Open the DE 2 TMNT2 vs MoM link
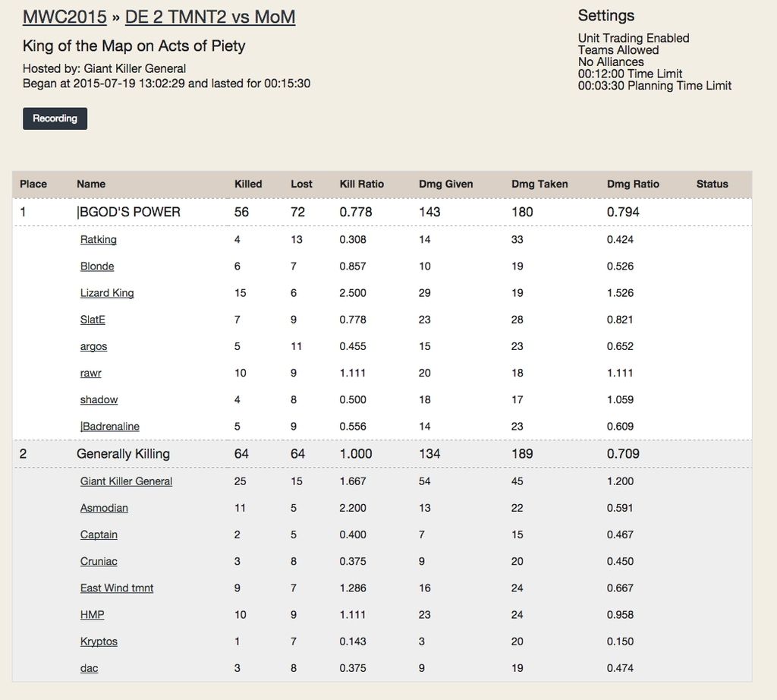The height and width of the screenshot is (700, 777). pyautogui.click(x=210, y=17)
